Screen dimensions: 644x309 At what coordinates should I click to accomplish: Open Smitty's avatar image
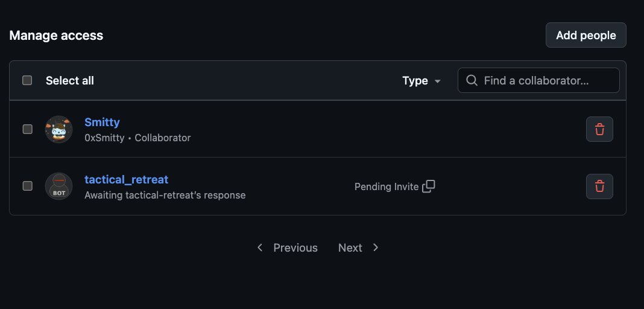tap(58, 129)
